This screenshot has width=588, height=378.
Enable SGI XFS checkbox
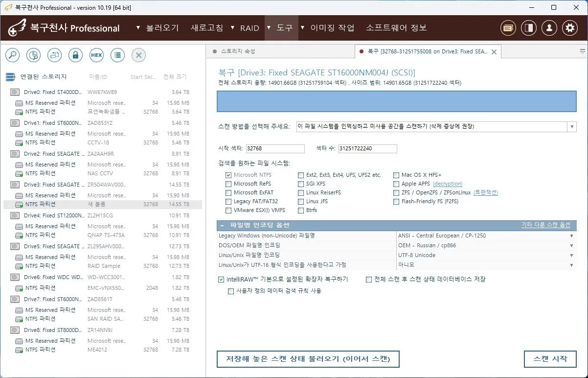point(301,184)
